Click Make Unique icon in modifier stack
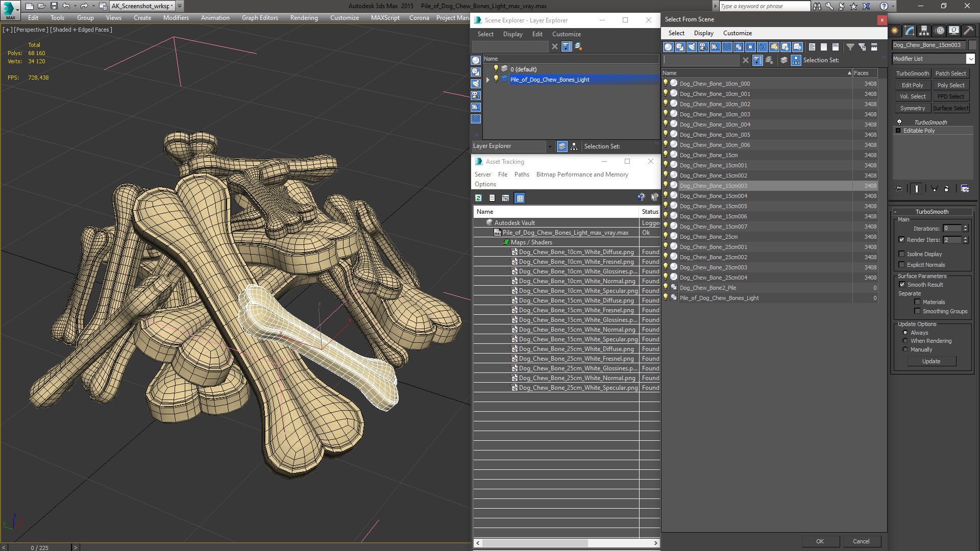 click(x=935, y=189)
